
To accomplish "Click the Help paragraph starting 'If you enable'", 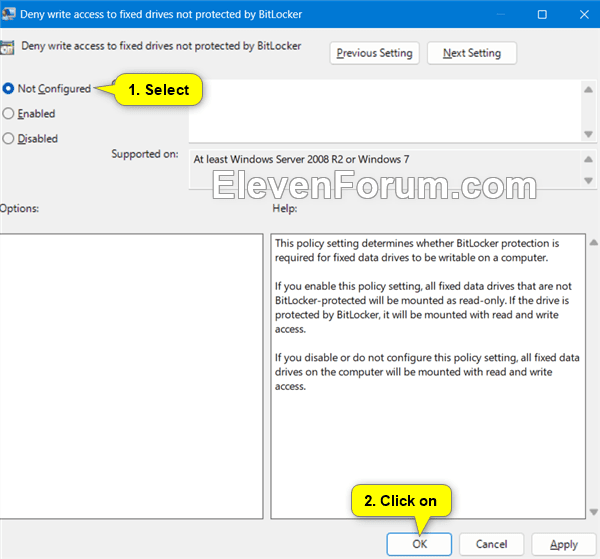I will [423, 307].
